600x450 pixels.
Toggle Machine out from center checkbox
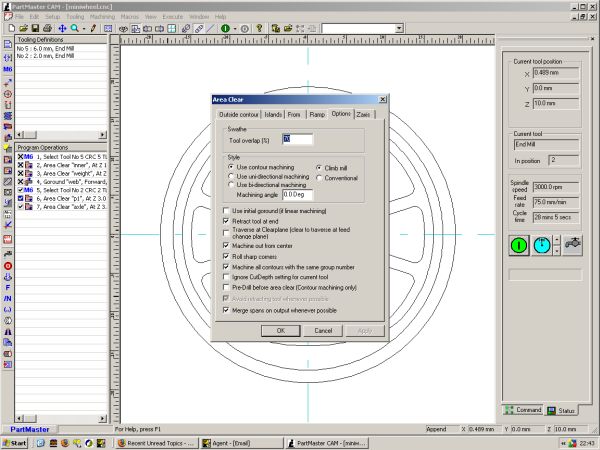[x=226, y=246]
